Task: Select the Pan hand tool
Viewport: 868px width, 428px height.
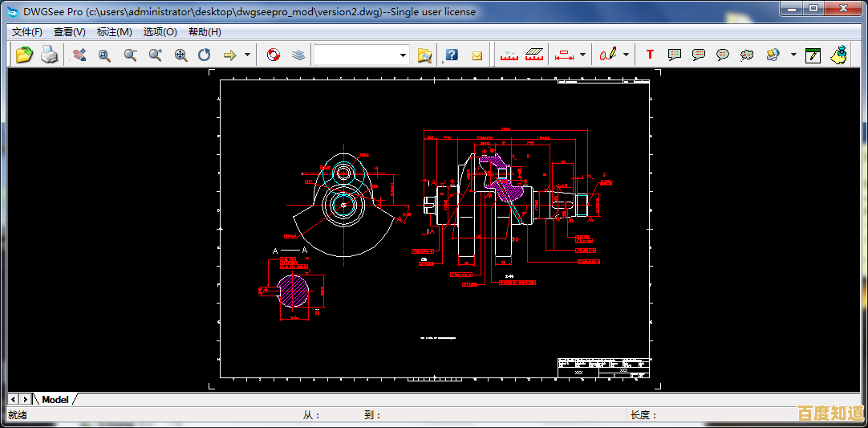Action: click(x=79, y=55)
